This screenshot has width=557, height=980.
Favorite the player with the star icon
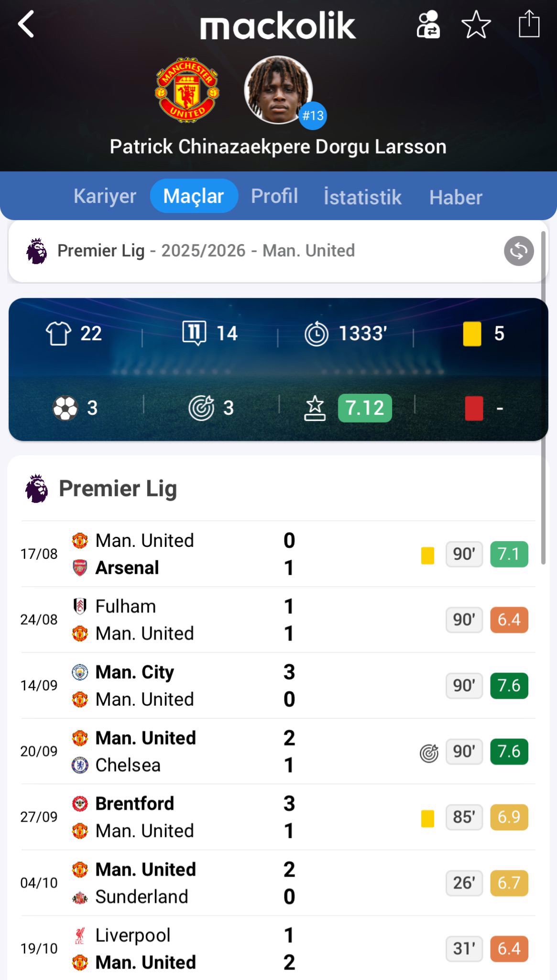[x=476, y=24]
